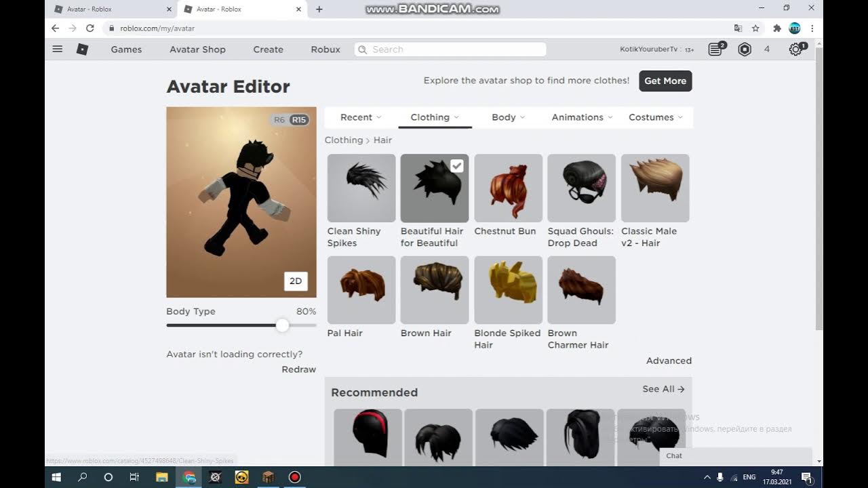Open the Create menu item
The height and width of the screenshot is (488, 868).
(268, 49)
